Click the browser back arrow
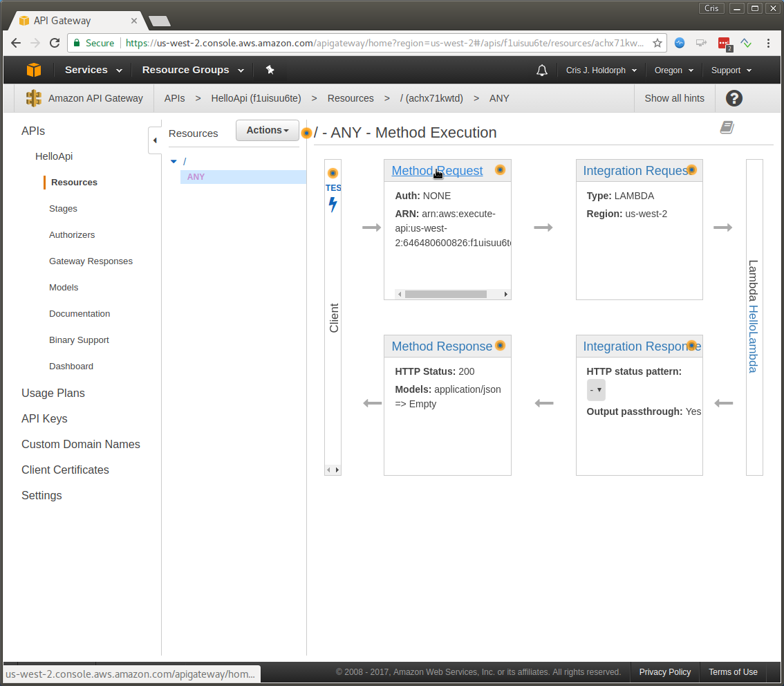This screenshot has width=784, height=686. [16, 43]
